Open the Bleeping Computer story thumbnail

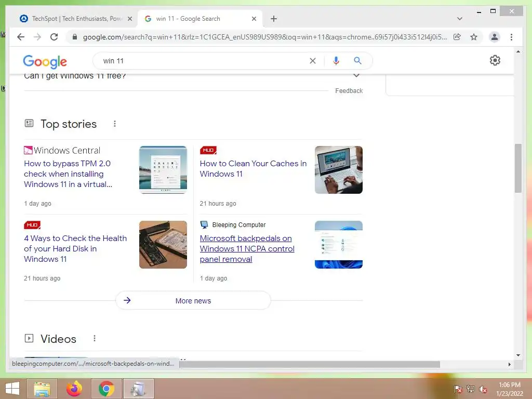tap(339, 245)
